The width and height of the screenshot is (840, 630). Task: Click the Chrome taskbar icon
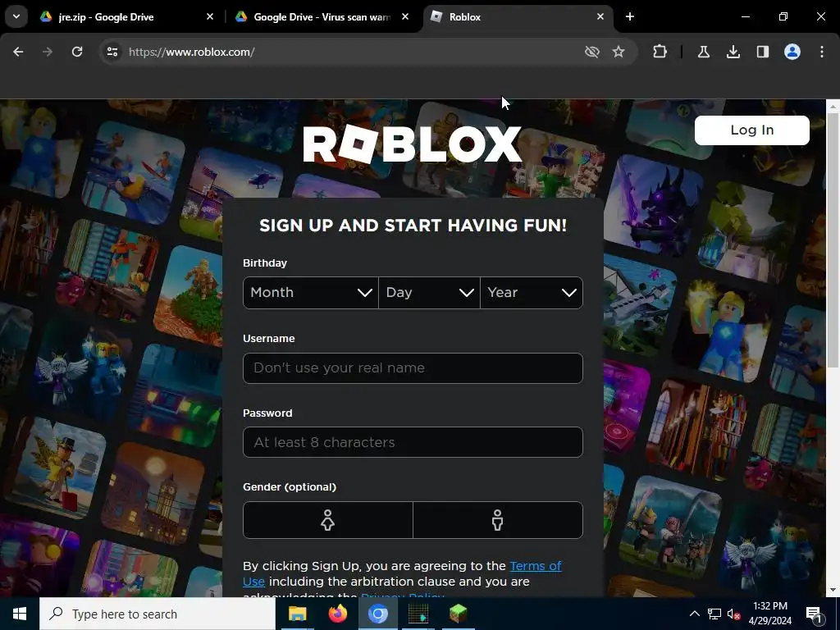coord(377,614)
